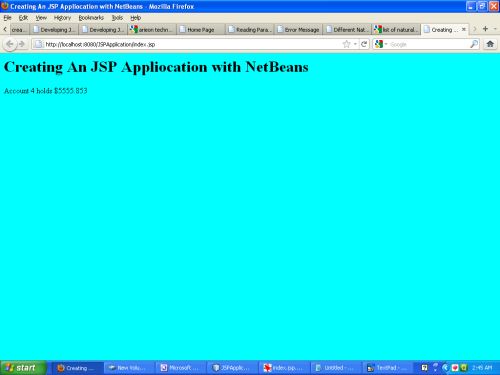Screen dimensions: 500x375
Task: Open a new tab with plus
Action: click(x=485, y=29)
